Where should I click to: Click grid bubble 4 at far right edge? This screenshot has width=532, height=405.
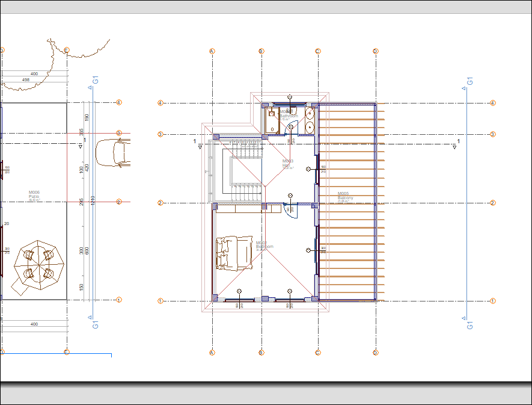(493, 103)
